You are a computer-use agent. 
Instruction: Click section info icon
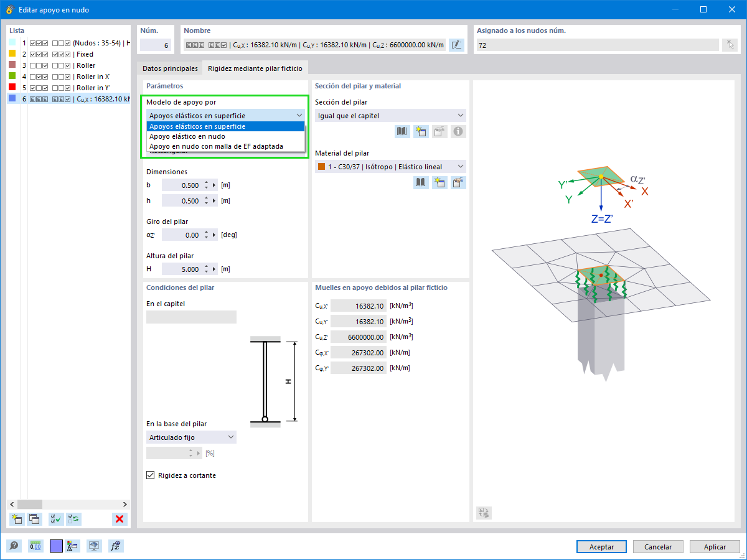click(x=459, y=131)
